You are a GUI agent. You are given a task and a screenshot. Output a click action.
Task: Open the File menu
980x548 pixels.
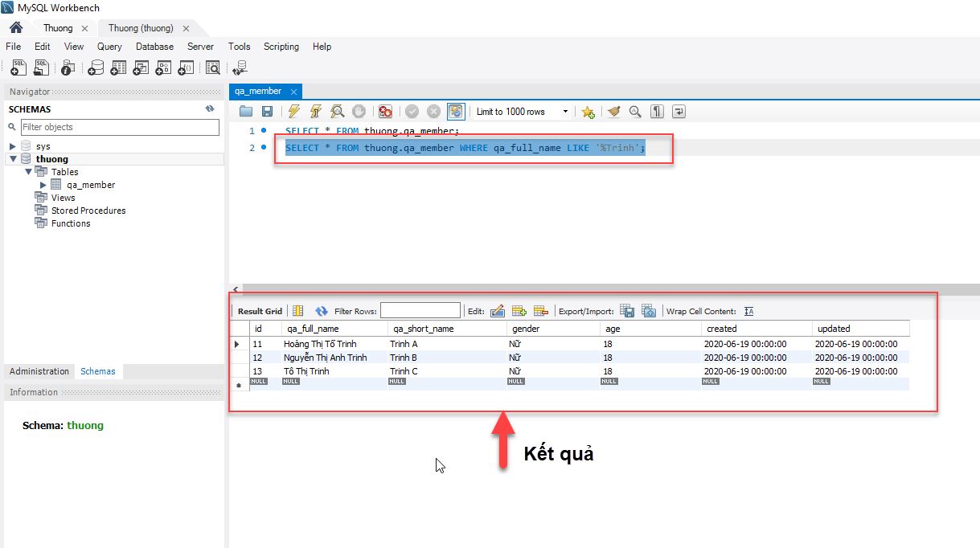point(13,47)
